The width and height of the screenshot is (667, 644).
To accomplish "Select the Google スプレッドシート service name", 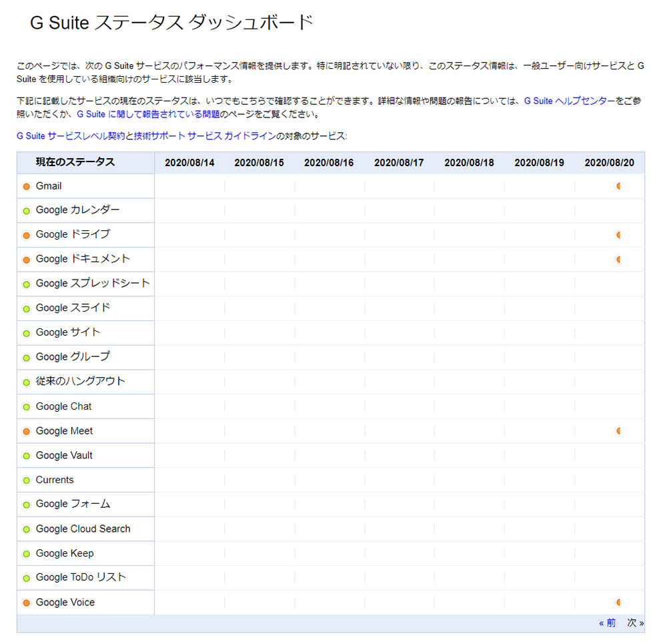I will (x=93, y=283).
